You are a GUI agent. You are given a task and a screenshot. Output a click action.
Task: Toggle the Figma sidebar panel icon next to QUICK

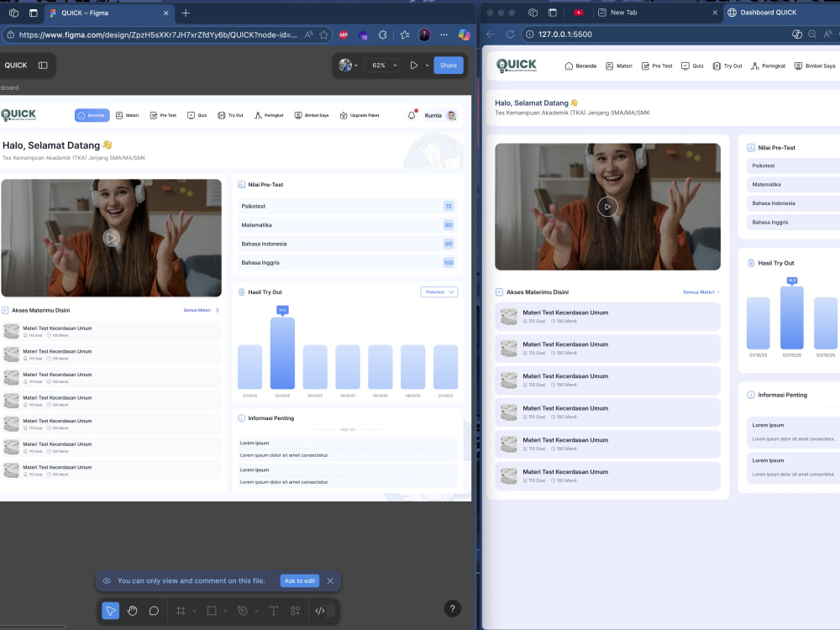pos(43,66)
